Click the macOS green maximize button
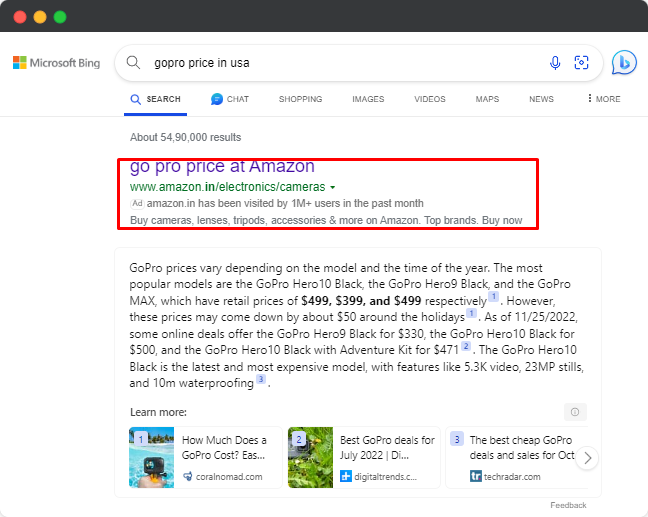648x517 pixels. click(60, 17)
